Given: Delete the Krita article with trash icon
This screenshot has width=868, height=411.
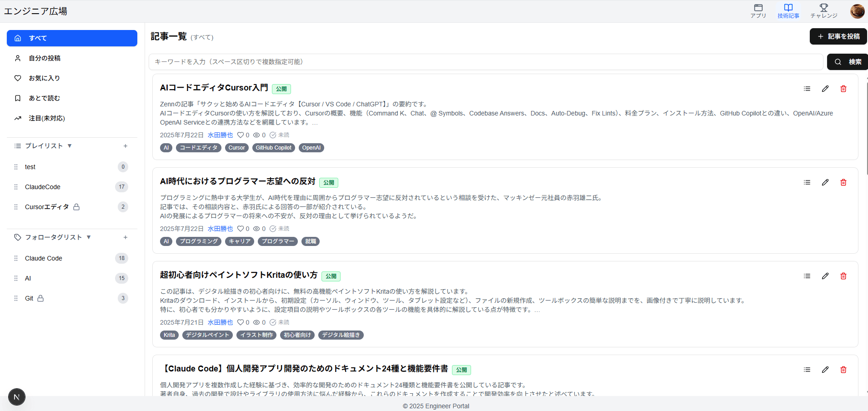Looking at the screenshot, I should [843, 276].
